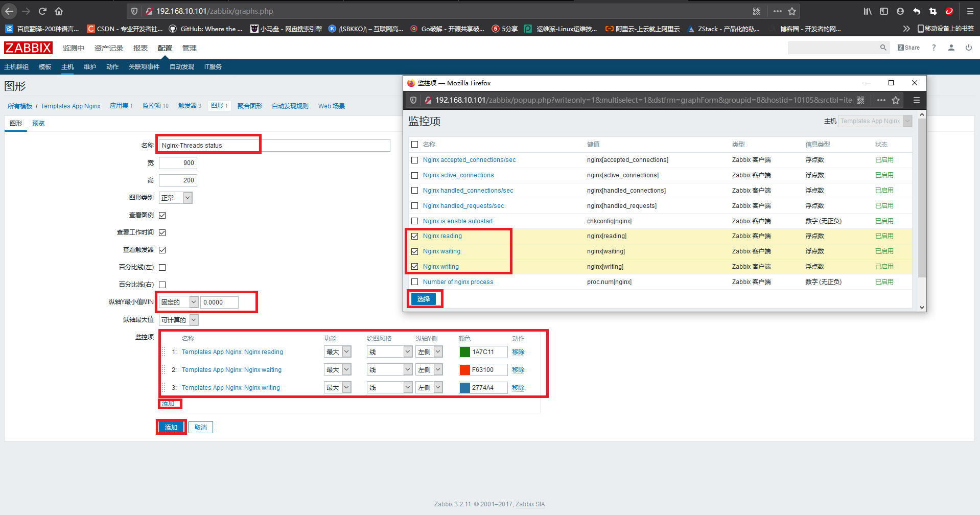Click the 选择 button in the popup
Image resolution: width=980 pixels, height=515 pixels.
click(x=424, y=299)
